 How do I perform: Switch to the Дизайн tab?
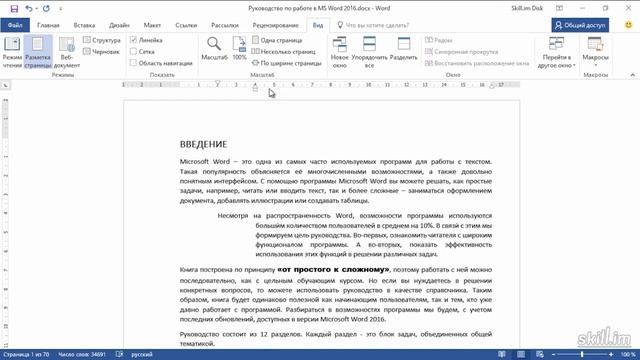coord(119,25)
